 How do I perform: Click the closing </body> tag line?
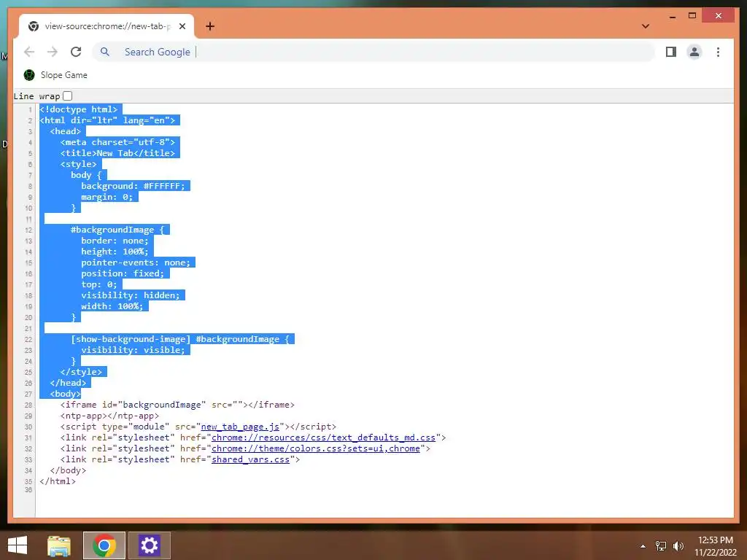click(x=68, y=470)
